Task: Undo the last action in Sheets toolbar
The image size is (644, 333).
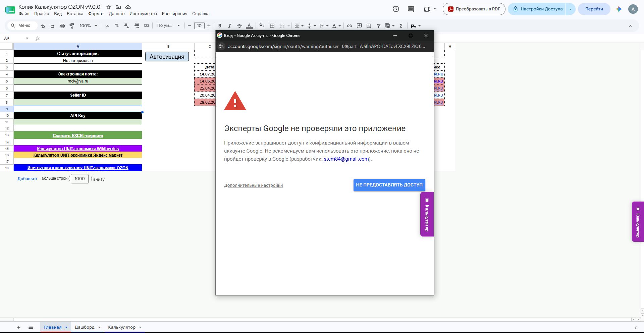Action: point(43,26)
